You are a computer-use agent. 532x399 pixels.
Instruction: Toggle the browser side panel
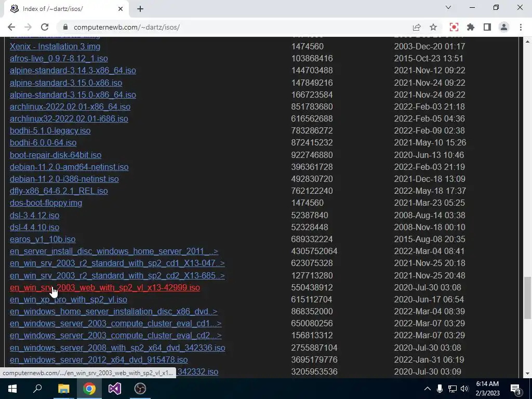click(487, 27)
